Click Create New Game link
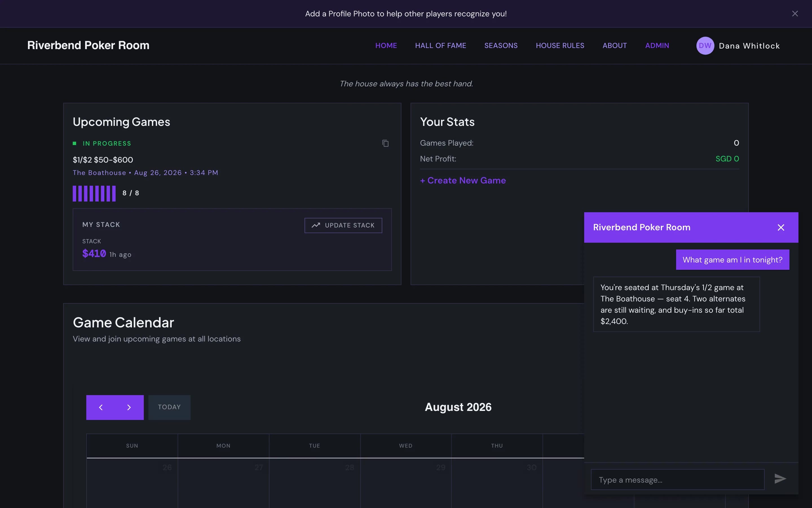Viewport: 812px width, 508px height. point(463,180)
